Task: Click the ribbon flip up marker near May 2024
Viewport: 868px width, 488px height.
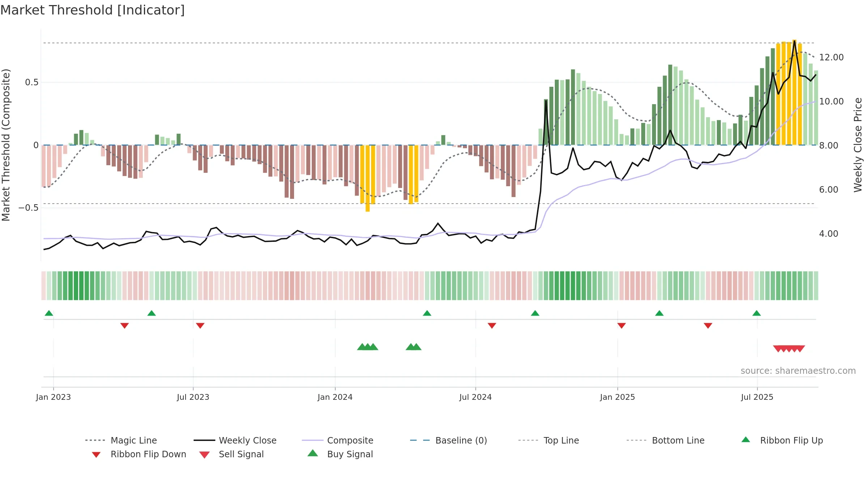Action: click(427, 313)
